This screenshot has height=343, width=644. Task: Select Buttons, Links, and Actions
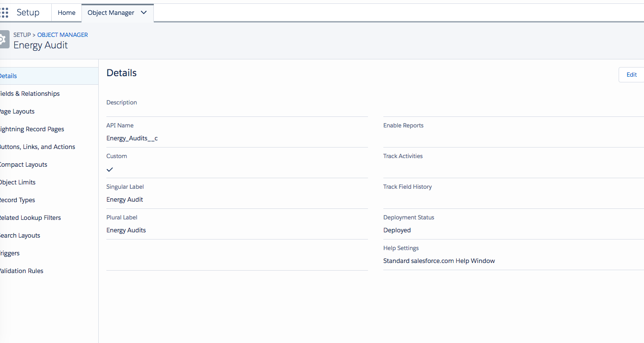tap(37, 147)
